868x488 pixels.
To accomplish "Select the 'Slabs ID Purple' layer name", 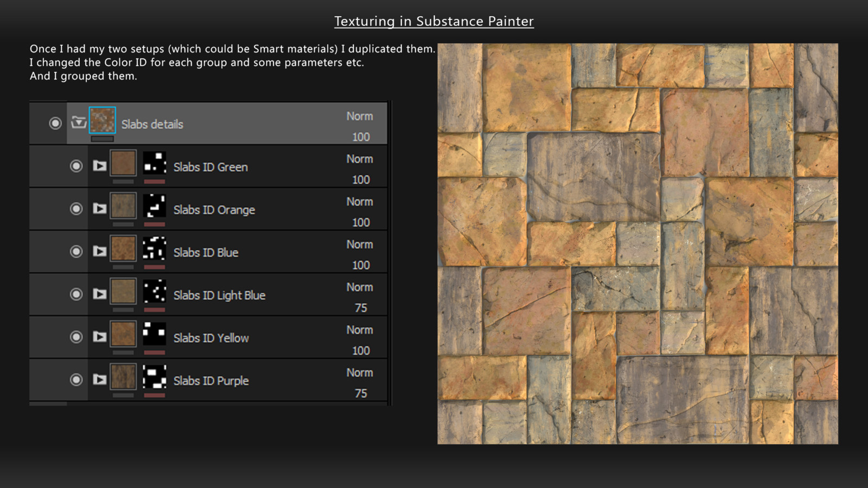I will pyautogui.click(x=211, y=381).
